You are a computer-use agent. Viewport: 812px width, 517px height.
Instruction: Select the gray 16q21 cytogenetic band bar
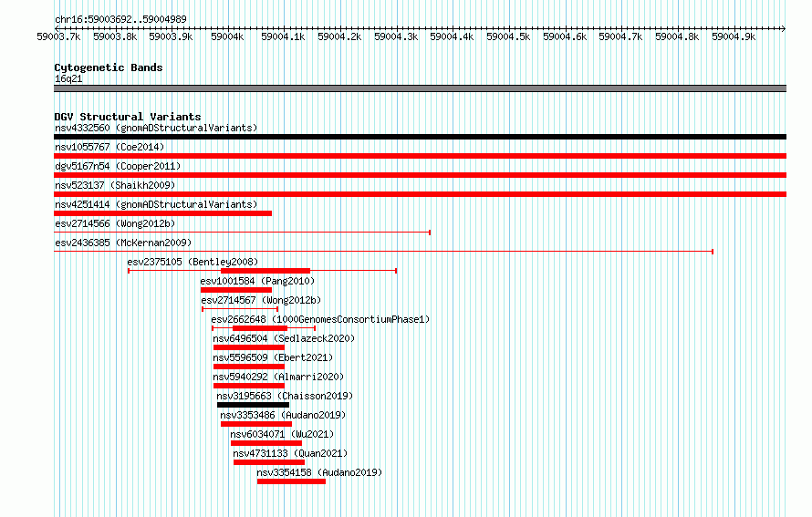tap(420, 88)
